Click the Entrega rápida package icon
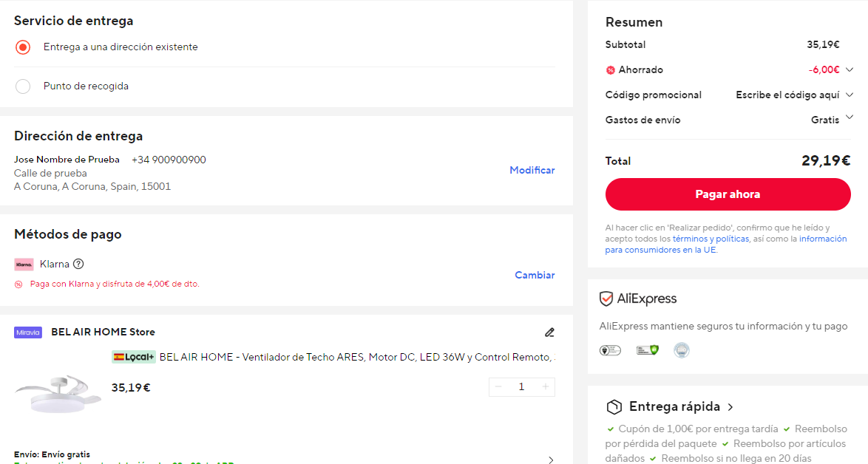Screen dimensions: 868x464 614,407
